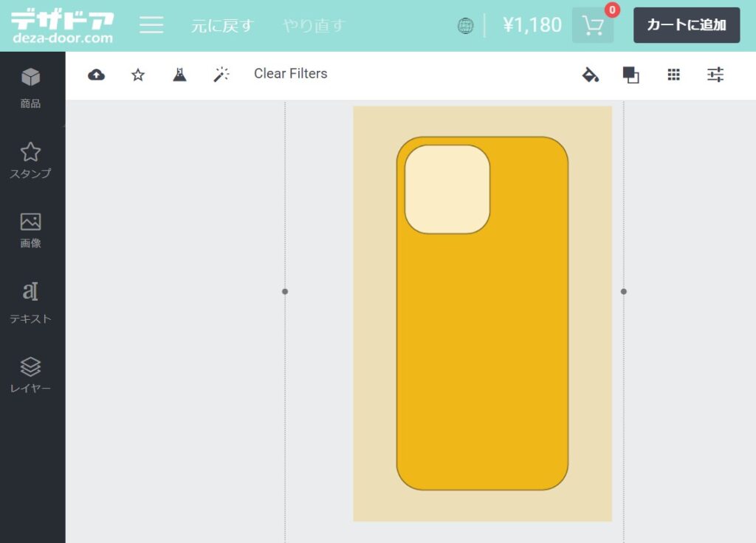
Task: Select the flask effects icon
Action: click(x=179, y=74)
